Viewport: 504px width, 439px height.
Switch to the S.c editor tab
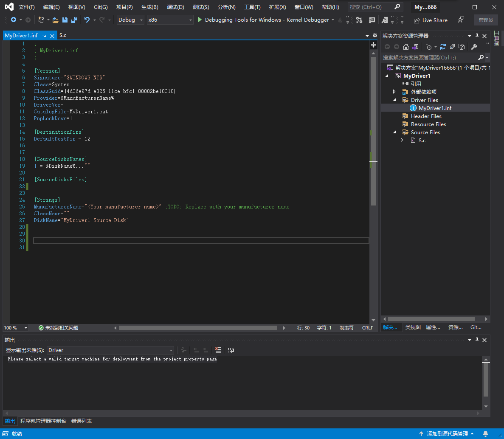pos(63,35)
